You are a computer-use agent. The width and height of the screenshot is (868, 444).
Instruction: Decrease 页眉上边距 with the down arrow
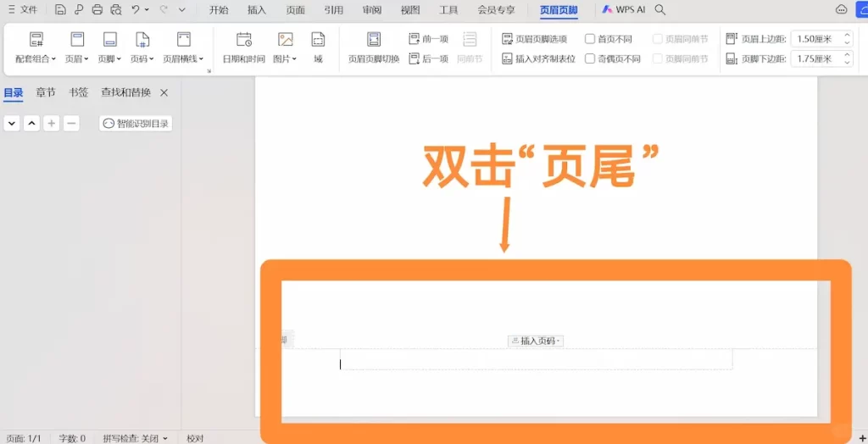click(x=847, y=42)
